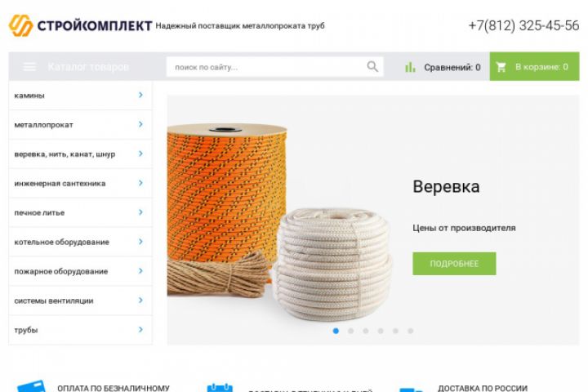This screenshot has height=392, width=588.
Task: Click the blue calendar delivery icon
Action: click(x=220, y=387)
